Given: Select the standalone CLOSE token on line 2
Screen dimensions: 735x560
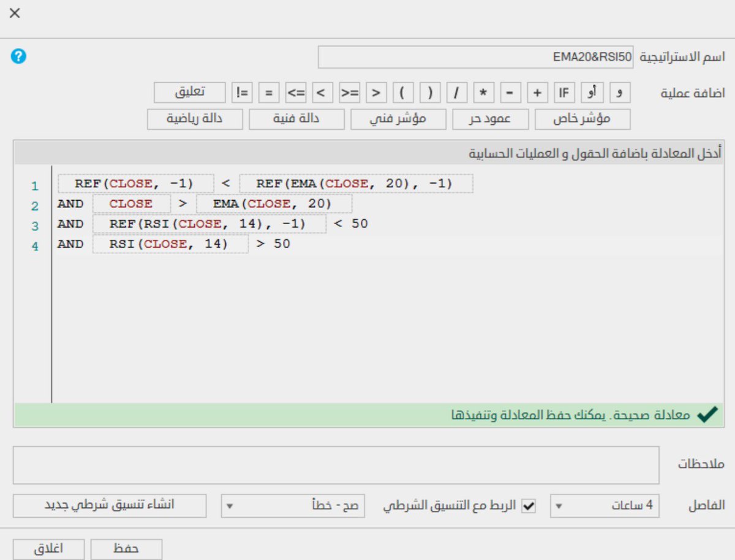Looking at the screenshot, I should [x=132, y=204].
